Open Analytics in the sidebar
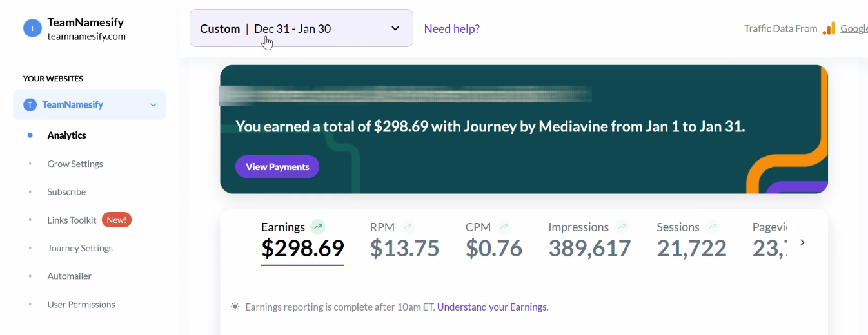868x335 pixels. tap(66, 135)
